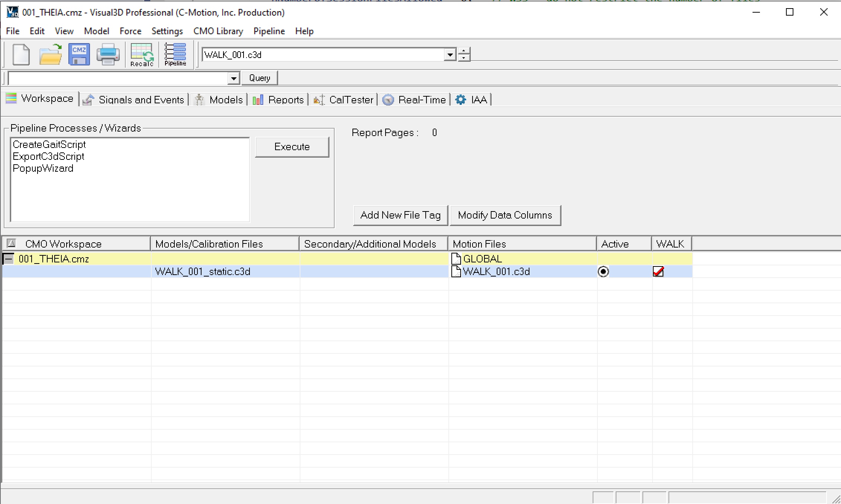Open the Pipeline workshop toolbar icon

[x=175, y=55]
